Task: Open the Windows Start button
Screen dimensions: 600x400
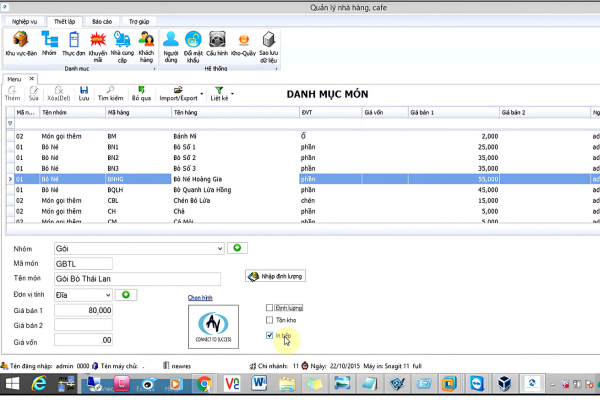Action: [x=12, y=384]
